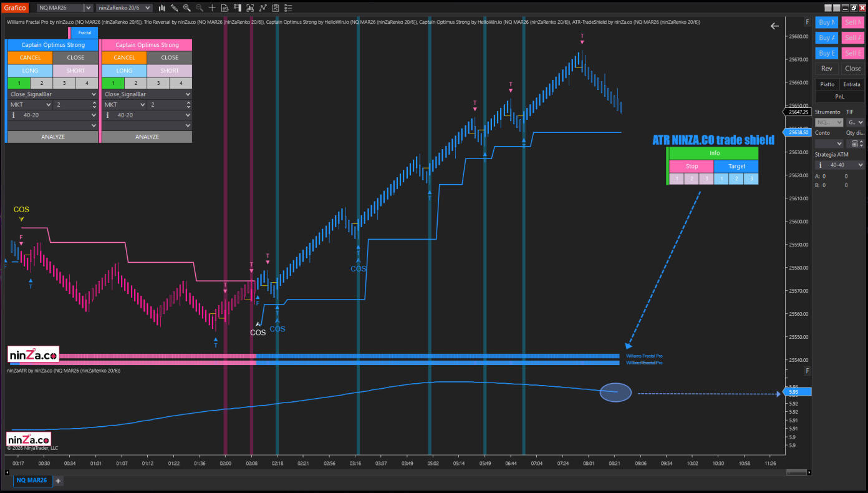Click the Rev button in Chart Trader

coord(826,69)
